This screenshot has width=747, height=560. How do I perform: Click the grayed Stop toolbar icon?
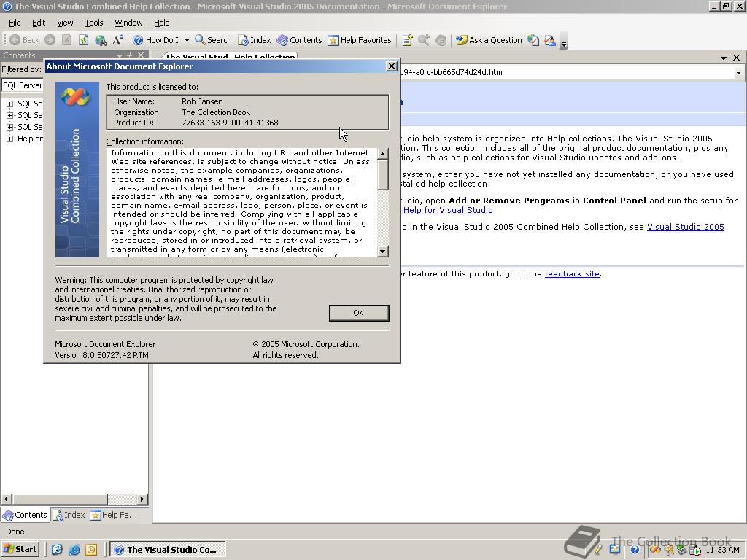pyautogui.click(x=66, y=41)
